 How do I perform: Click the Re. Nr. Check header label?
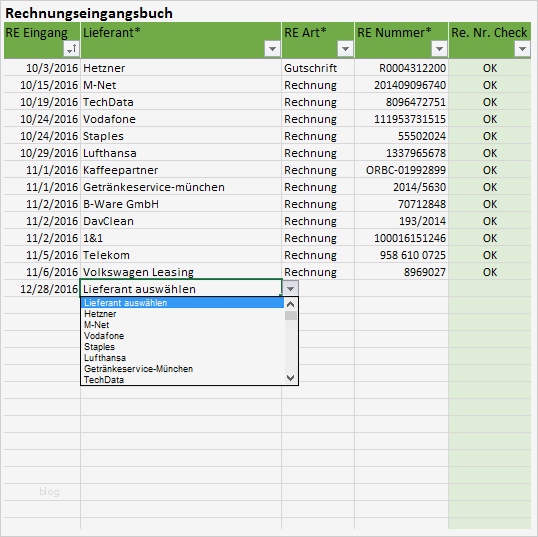coord(489,33)
